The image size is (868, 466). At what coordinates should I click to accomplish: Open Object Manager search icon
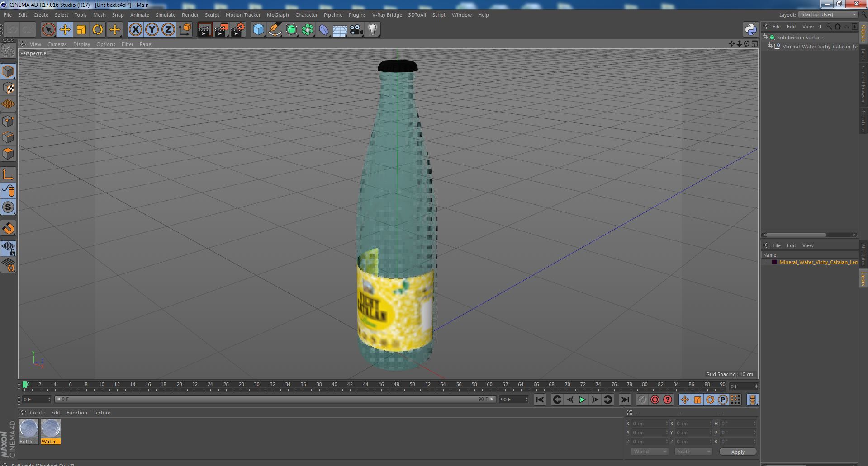(x=829, y=27)
